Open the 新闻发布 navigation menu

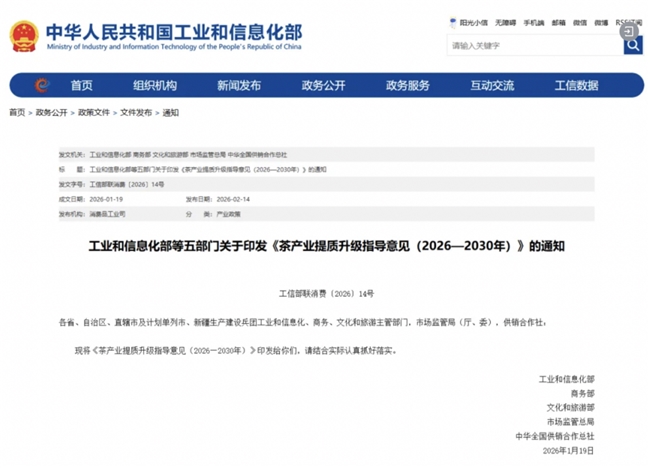pyautogui.click(x=239, y=85)
